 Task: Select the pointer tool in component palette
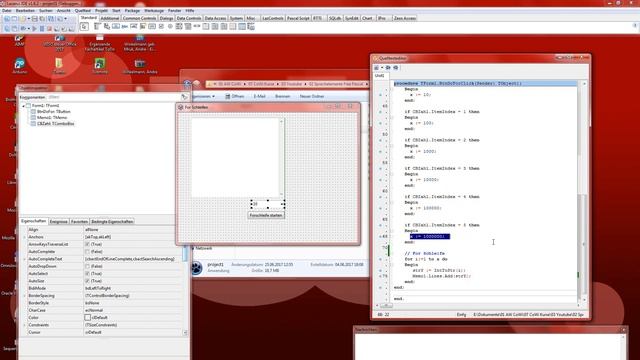tap(84, 27)
